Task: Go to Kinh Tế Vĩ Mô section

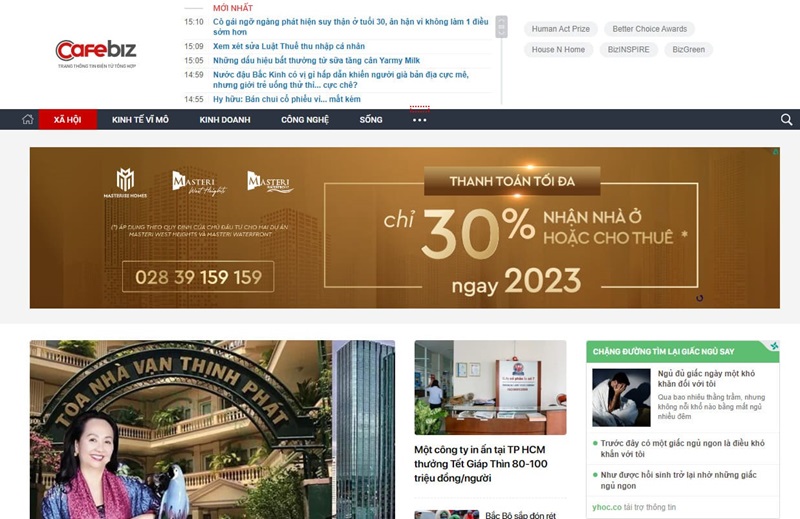Action: 140,120
